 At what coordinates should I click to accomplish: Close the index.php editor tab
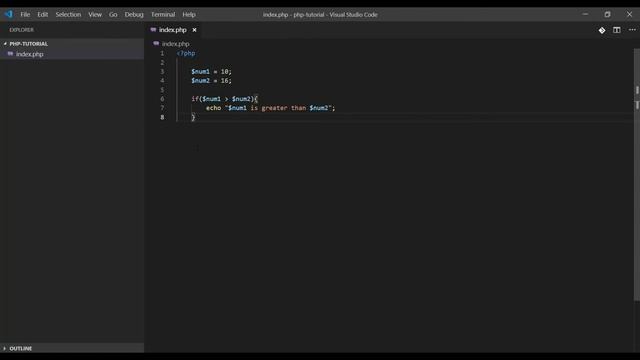pos(194,30)
